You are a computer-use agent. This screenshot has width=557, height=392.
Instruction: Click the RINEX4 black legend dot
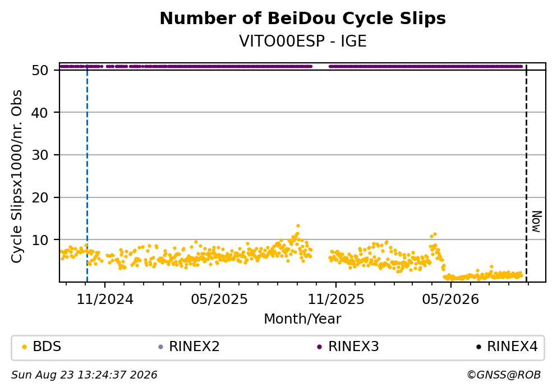[x=478, y=347]
